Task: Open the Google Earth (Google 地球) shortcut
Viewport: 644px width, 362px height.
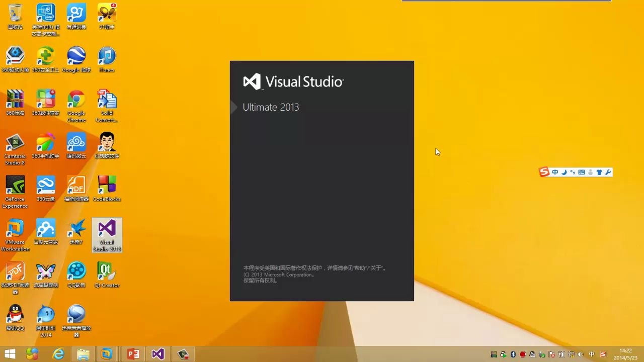Action: pos(76,60)
